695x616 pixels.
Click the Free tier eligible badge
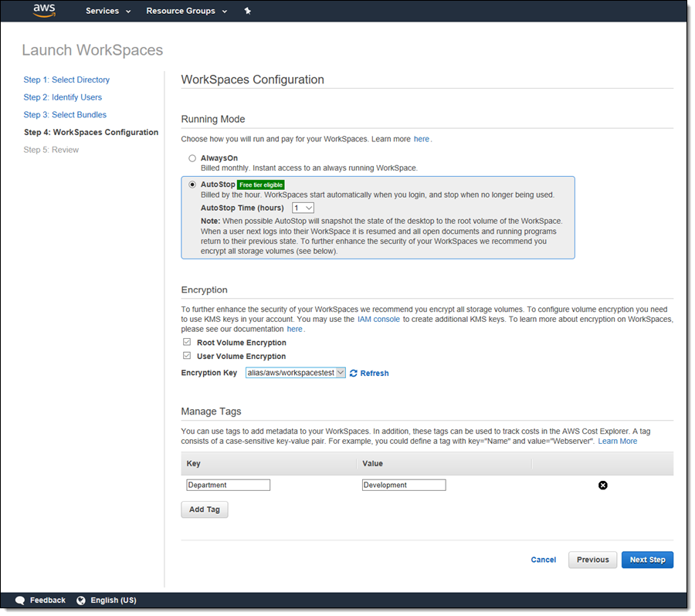(261, 184)
